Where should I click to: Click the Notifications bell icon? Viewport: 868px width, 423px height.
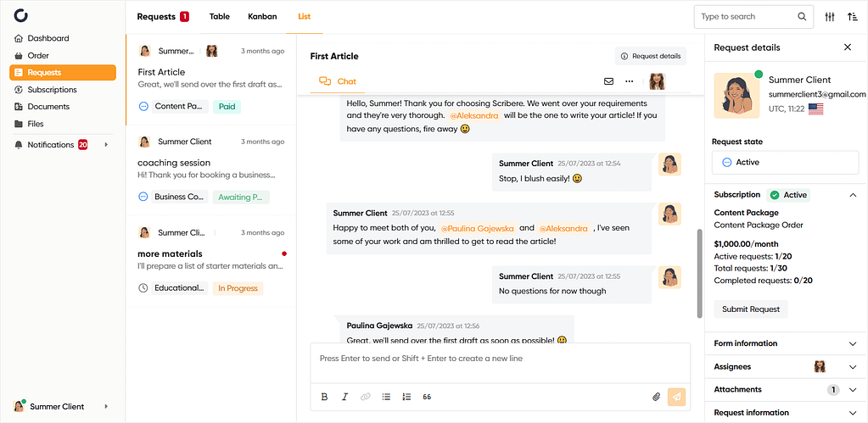point(19,145)
